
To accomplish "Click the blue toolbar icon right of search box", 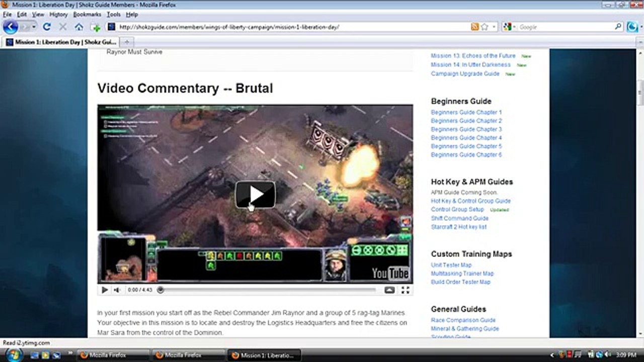I will click(632, 27).
